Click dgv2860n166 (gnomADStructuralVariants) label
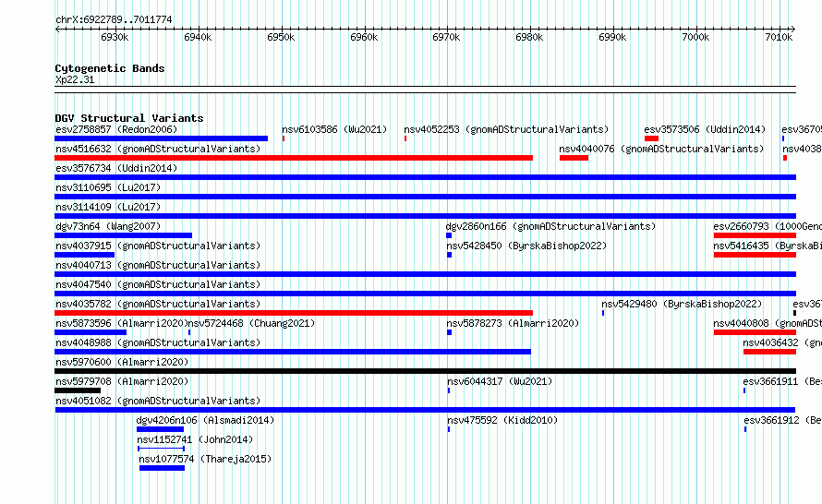 (550, 226)
